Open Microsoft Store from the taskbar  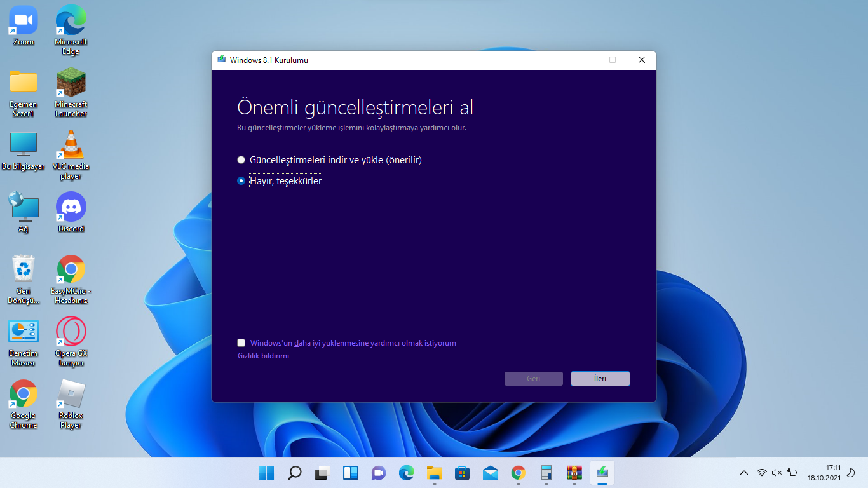(x=462, y=473)
